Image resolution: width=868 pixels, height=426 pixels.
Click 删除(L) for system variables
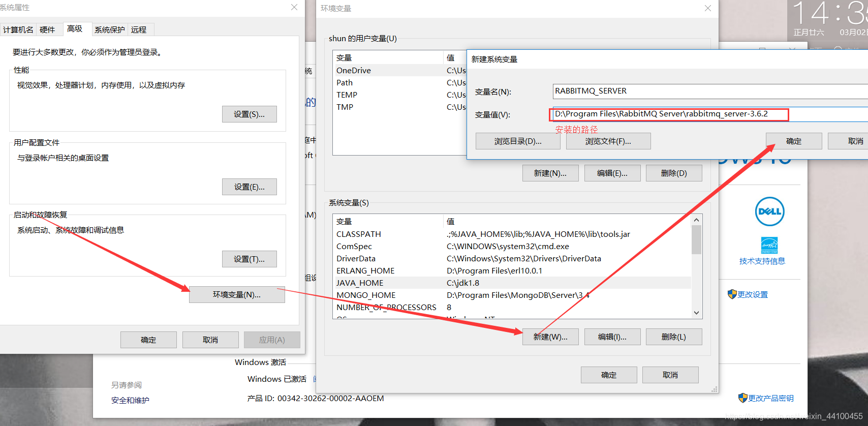coord(674,337)
